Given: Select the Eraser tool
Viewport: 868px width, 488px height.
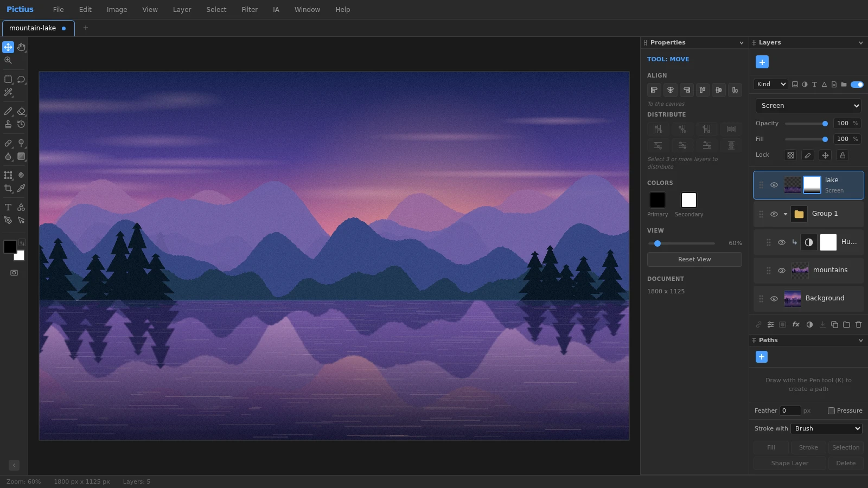Looking at the screenshot, I should [21, 111].
